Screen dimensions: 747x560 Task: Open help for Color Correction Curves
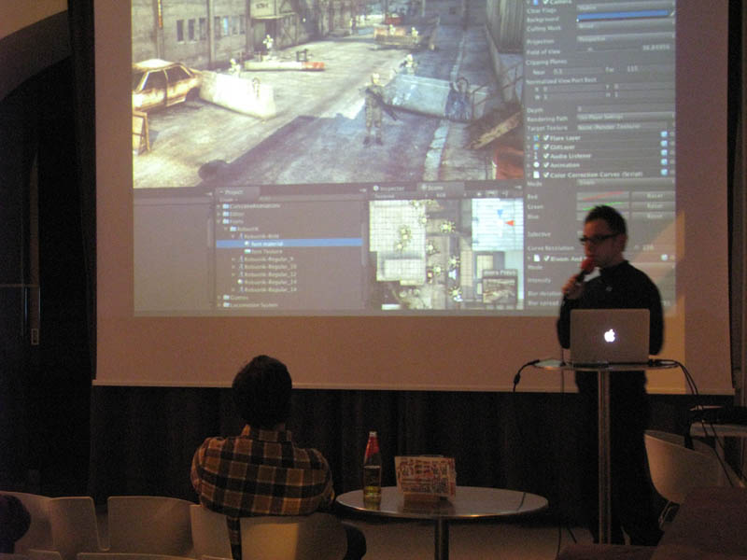pos(664,171)
